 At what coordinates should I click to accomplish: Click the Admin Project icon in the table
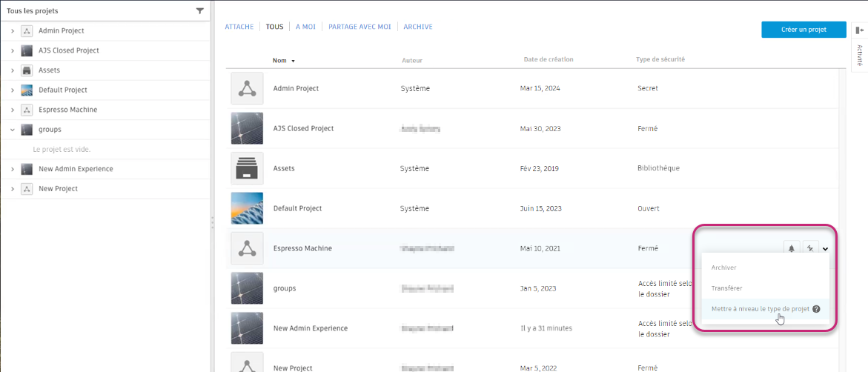pos(247,88)
